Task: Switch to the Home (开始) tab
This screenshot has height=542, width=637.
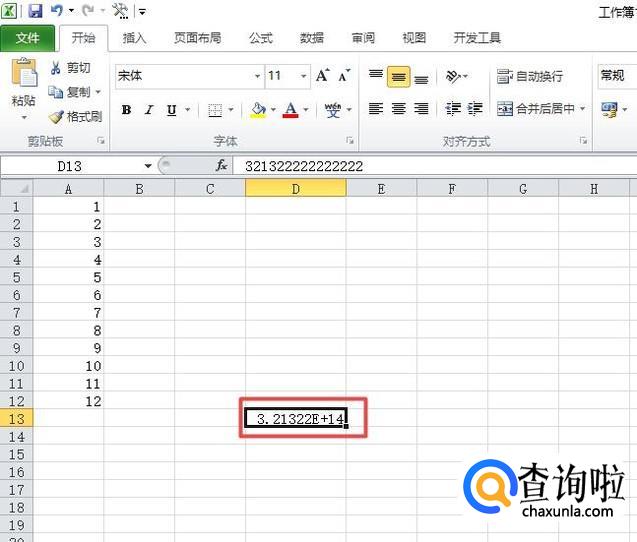Action: pyautogui.click(x=83, y=38)
